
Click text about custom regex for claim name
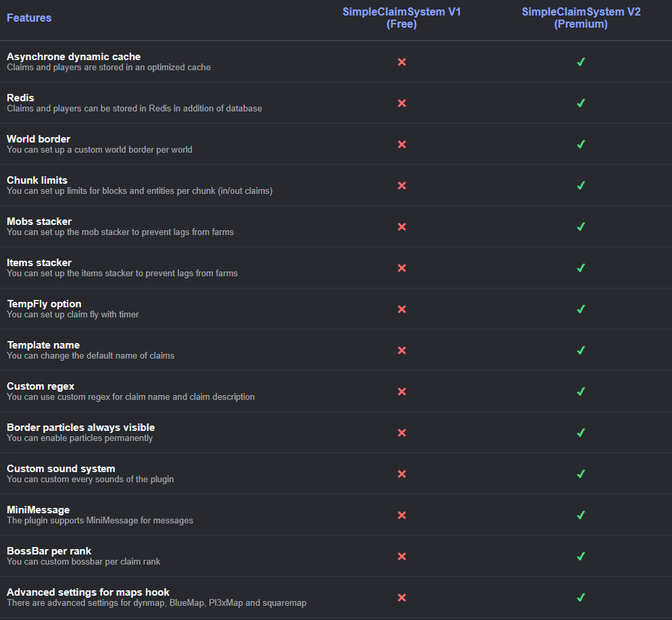pyautogui.click(x=131, y=396)
